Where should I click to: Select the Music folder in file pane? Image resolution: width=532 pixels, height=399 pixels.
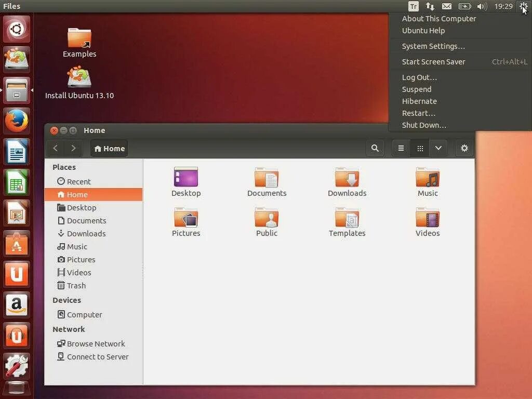pyautogui.click(x=428, y=182)
